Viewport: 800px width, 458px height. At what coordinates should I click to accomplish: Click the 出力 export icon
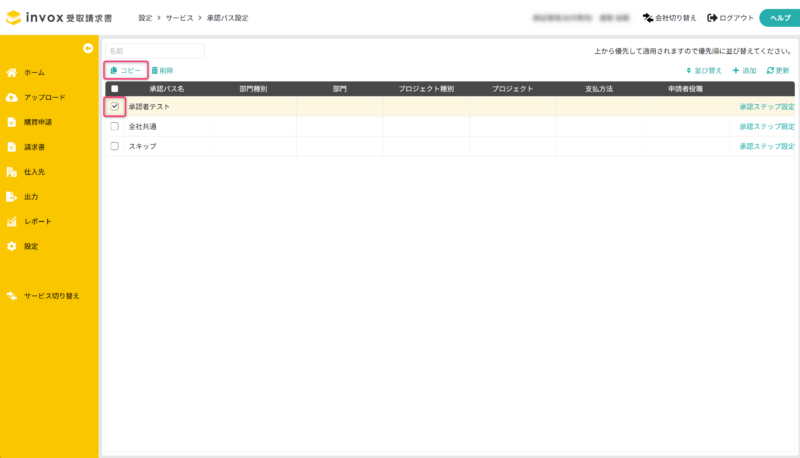click(12, 197)
